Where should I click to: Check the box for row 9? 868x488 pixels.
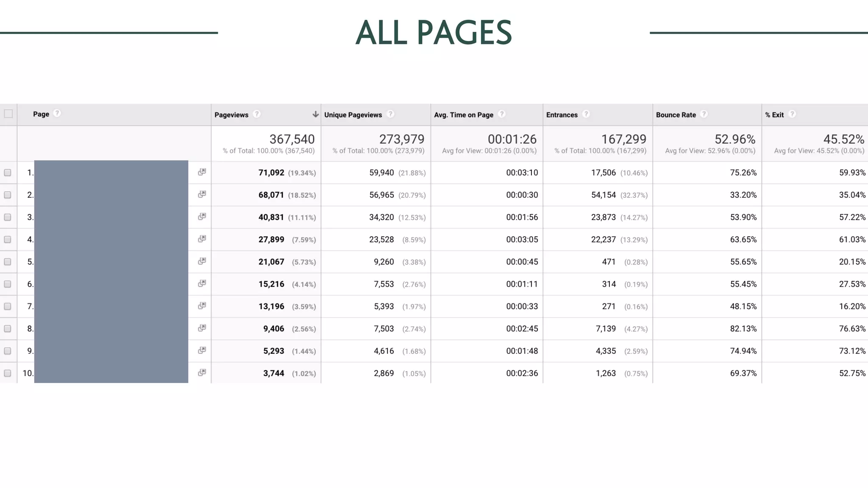pos(8,351)
